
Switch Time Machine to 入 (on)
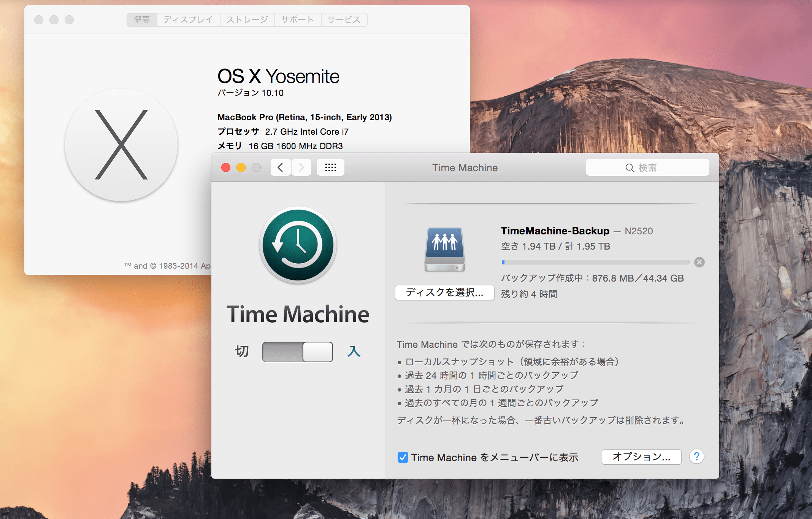tap(354, 351)
